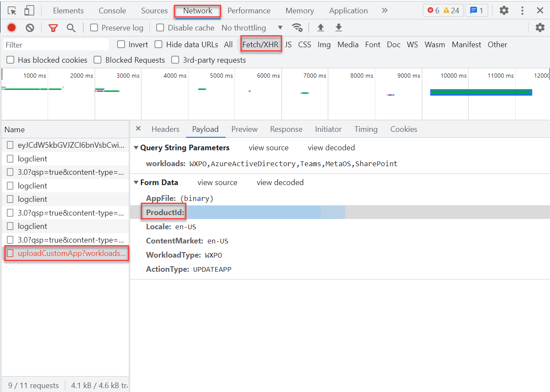This screenshot has height=392, width=550.
Task: Open the Application tab
Action: pos(349,11)
